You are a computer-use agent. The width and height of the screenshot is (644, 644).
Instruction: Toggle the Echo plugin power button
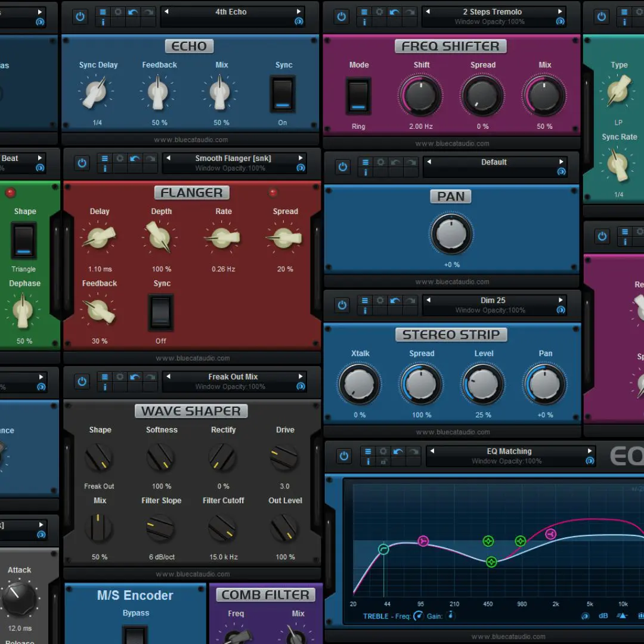(80, 17)
